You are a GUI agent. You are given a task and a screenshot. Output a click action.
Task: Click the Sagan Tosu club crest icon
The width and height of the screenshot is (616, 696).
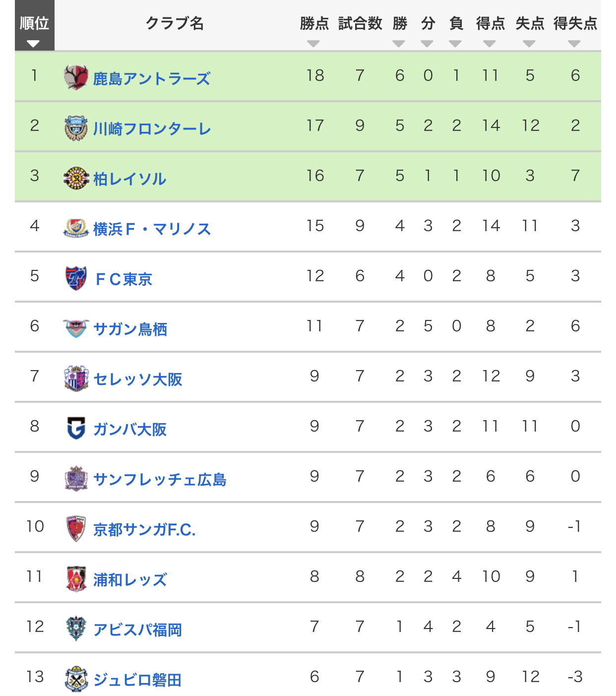(x=76, y=328)
